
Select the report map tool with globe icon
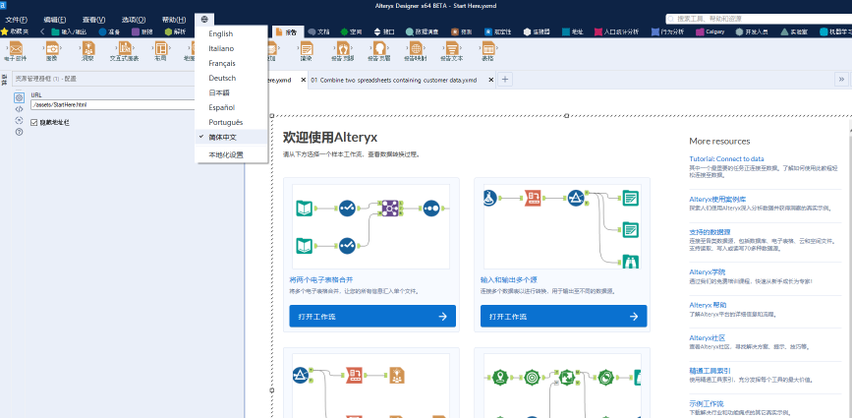click(x=415, y=48)
